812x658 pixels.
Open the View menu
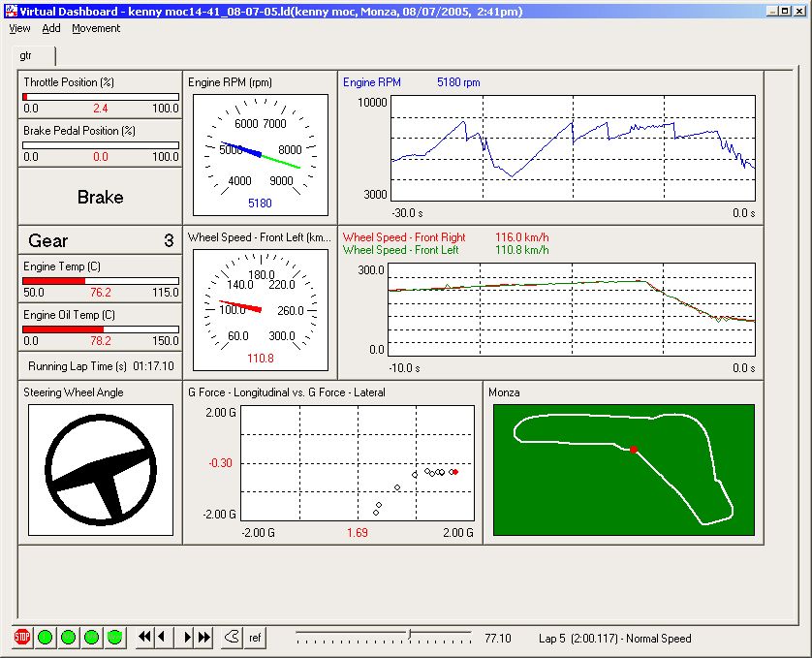coord(19,28)
